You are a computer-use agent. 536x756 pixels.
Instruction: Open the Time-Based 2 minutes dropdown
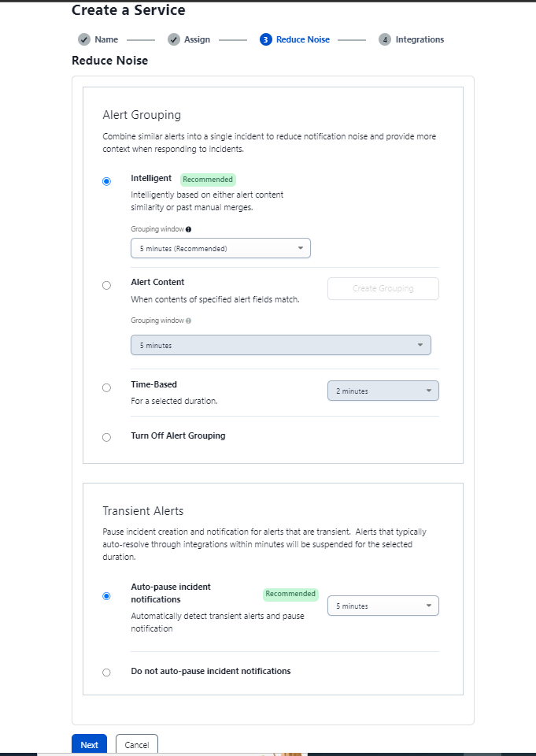click(x=383, y=391)
